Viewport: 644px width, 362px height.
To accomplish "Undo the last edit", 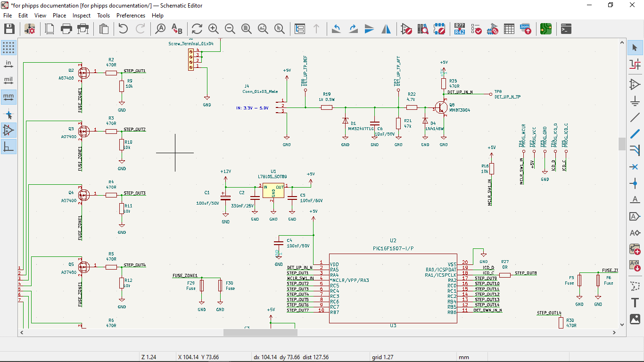I will (123, 29).
